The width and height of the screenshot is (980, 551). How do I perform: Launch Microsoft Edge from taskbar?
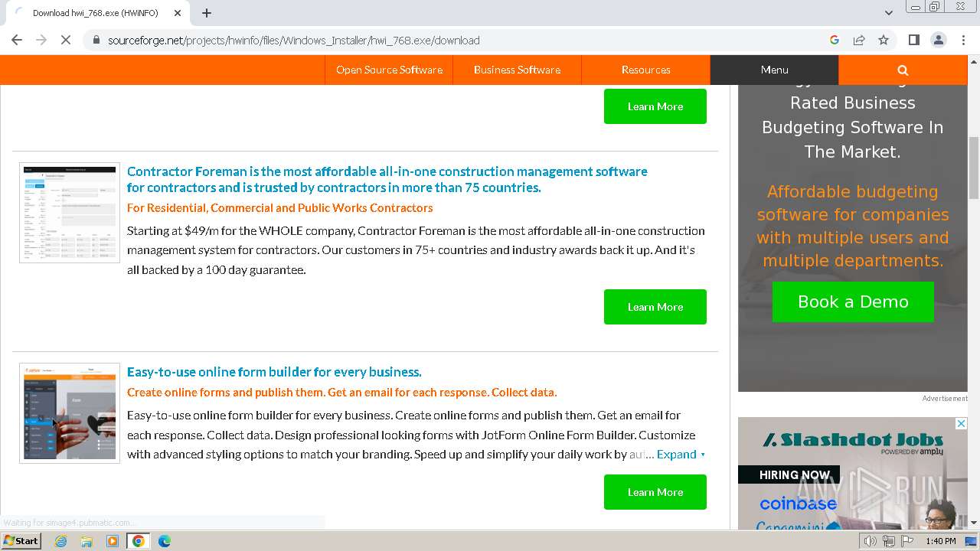[165, 541]
